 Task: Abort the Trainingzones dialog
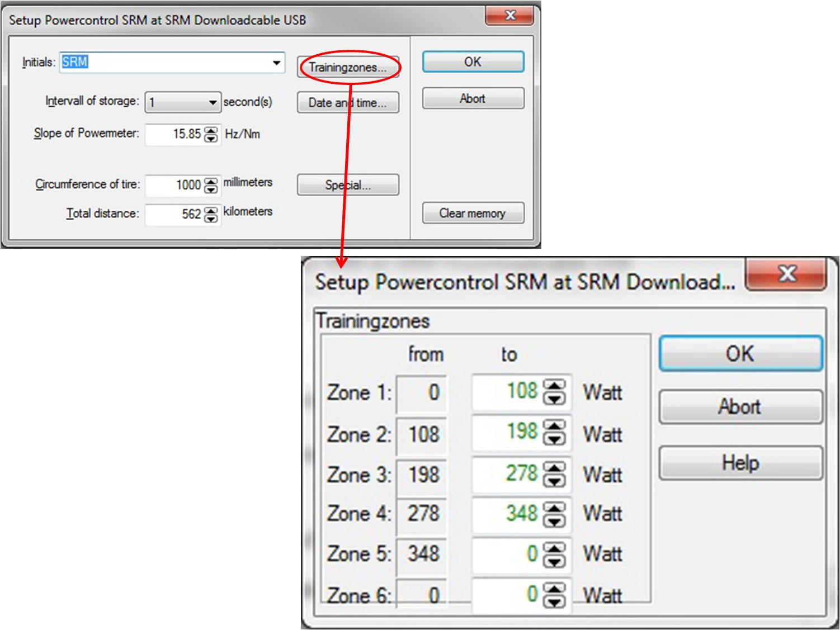(740, 406)
